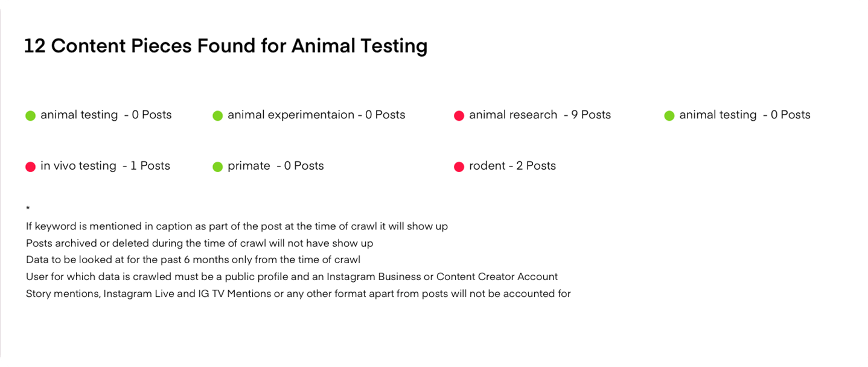The height and width of the screenshot is (367, 868).
Task: Open the in vivo testing - 1 Posts entry
Action: (x=105, y=165)
